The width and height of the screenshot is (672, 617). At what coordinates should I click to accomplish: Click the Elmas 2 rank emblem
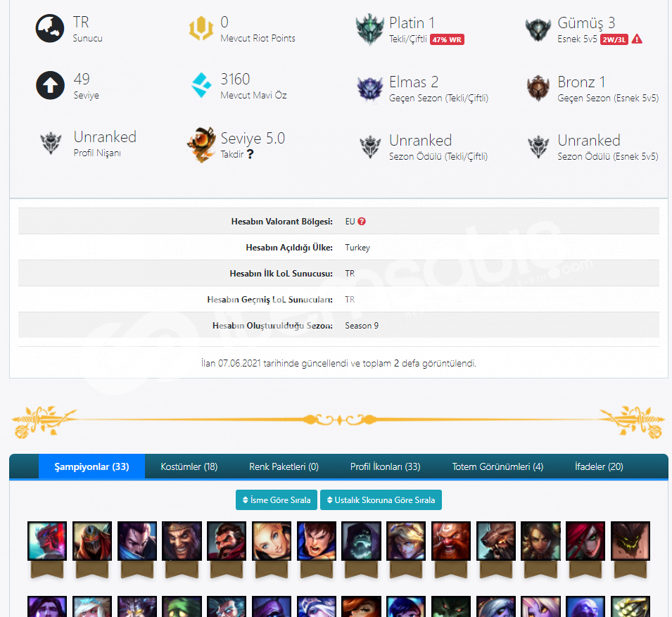point(369,89)
